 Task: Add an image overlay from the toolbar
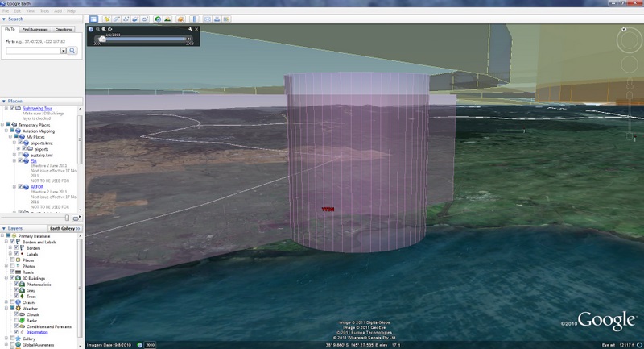pos(135,19)
